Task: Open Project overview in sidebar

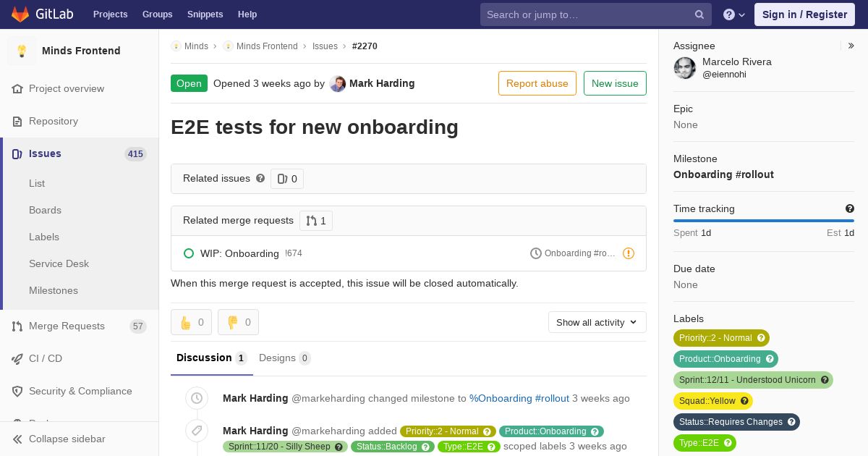Action: pyautogui.click(x=67, y=88)
